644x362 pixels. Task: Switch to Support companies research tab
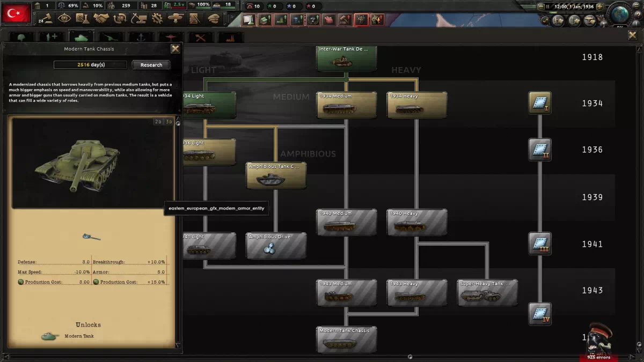pyautogui.click(x=53, y=38)
